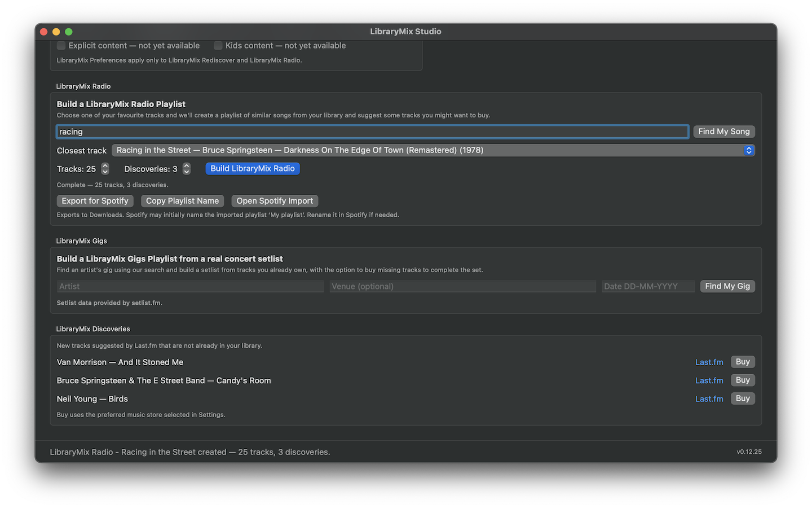Enable the Explicit content checkbox
Viewport: 812px width, 508px height.
point(61,46)
